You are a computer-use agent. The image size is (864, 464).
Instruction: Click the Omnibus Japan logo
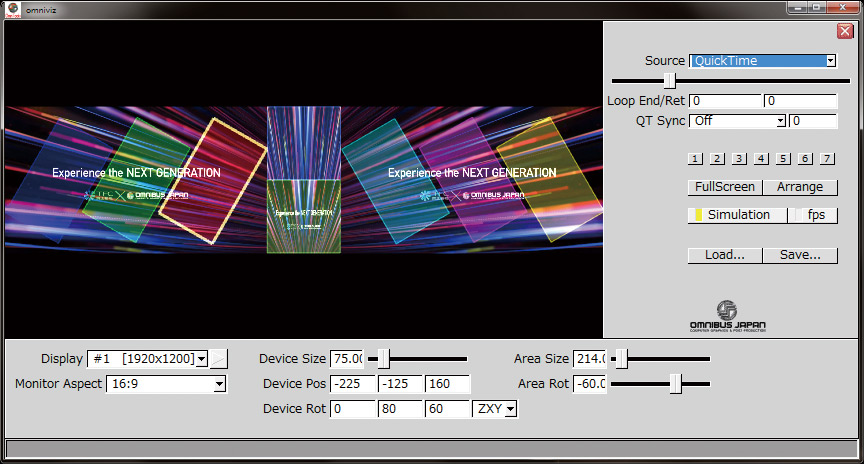(x=727, y=316)
